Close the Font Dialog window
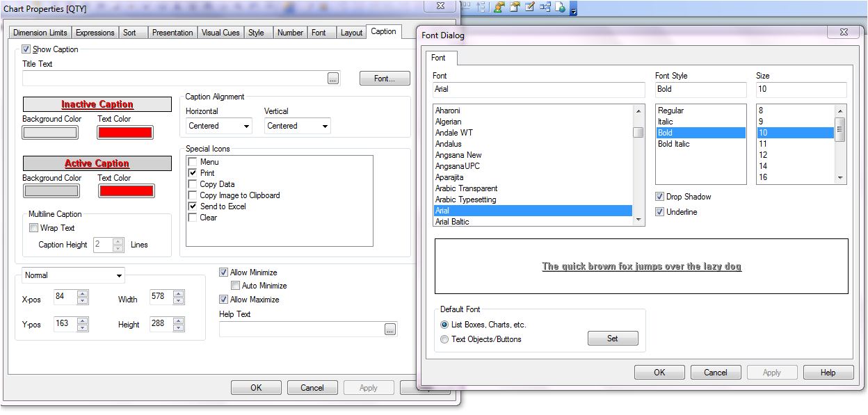This screenshot has height=415, width=868. click(x=845, y=32)
